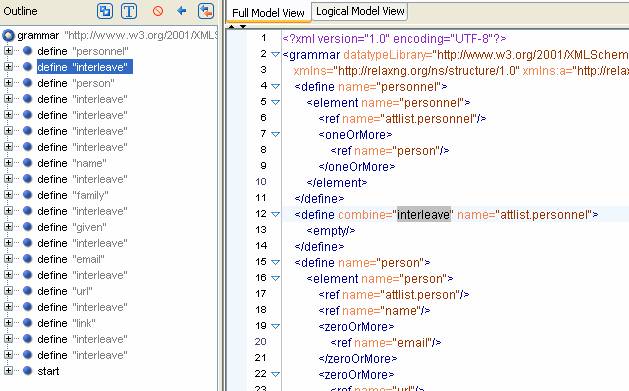The width and height of the screenshot is (629, 391).
Task: Click the <empty/> tag on line 13
Action: (x=331, y=231)
